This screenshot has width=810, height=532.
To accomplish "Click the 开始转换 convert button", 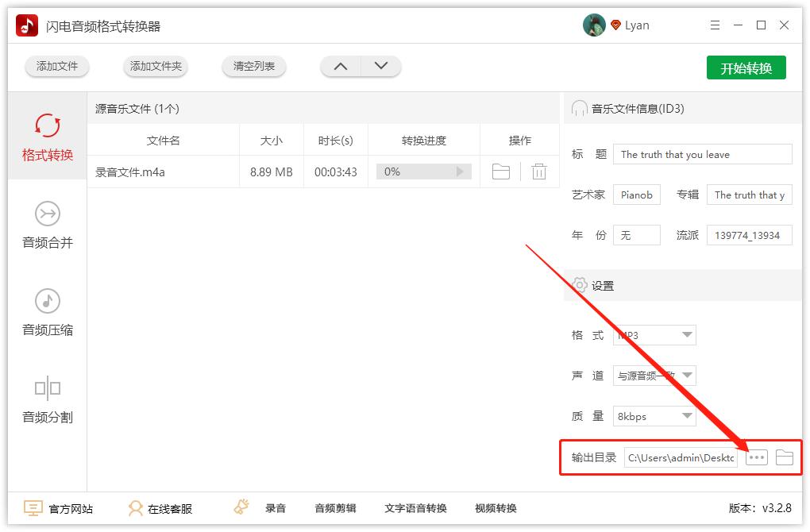I will click(746, 67).
